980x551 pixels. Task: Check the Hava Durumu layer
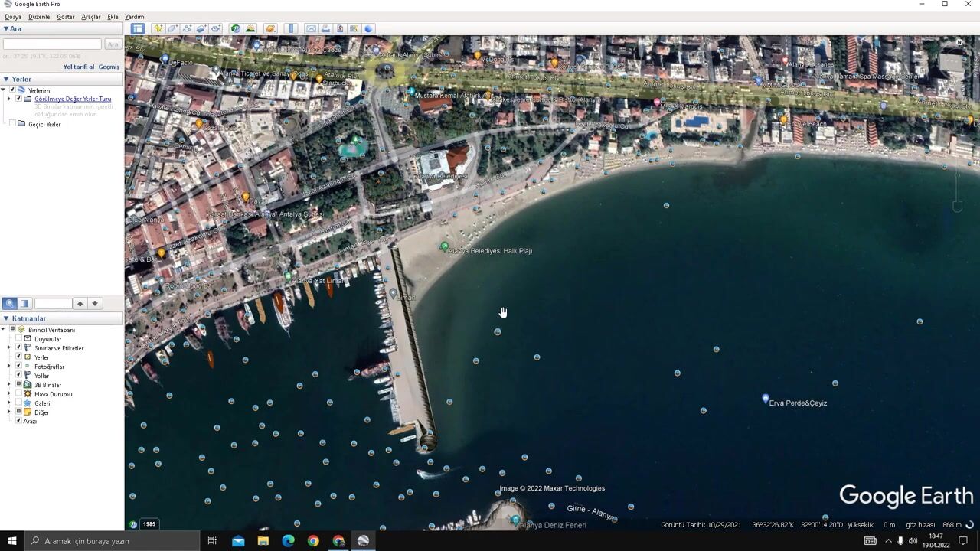tap(19, 394)
